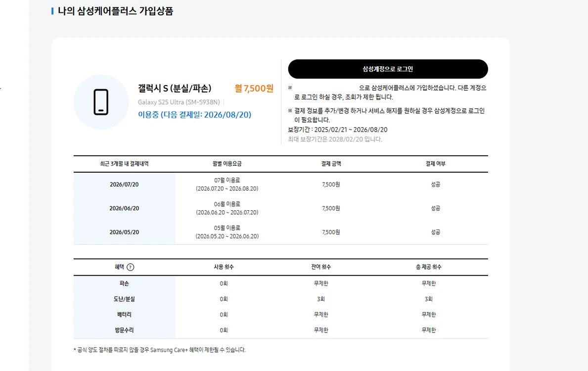Click the 총 제공 횟수 column header
Viewport: 588px width, 371px height.
429,267
